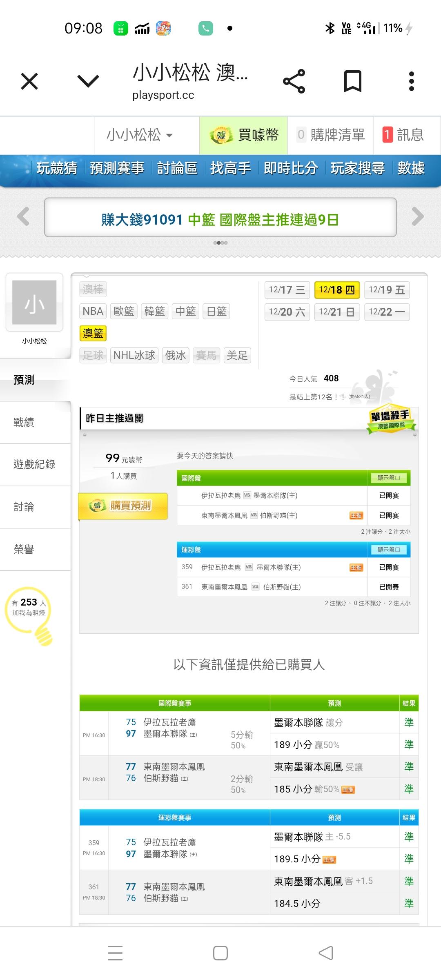Screen dimensions: 441x980
Task: Pick the selected date 12/18 四
Action: pyautogui.click(x=337, y=290)
